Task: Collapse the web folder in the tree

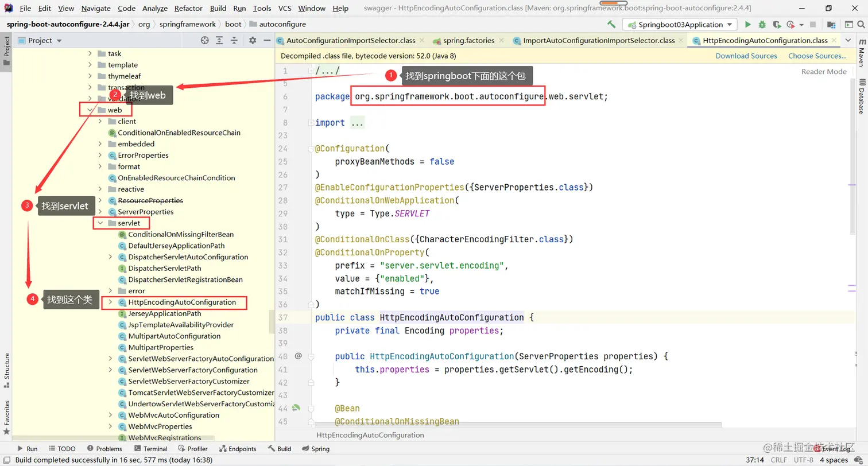Action: pos(90,110)
